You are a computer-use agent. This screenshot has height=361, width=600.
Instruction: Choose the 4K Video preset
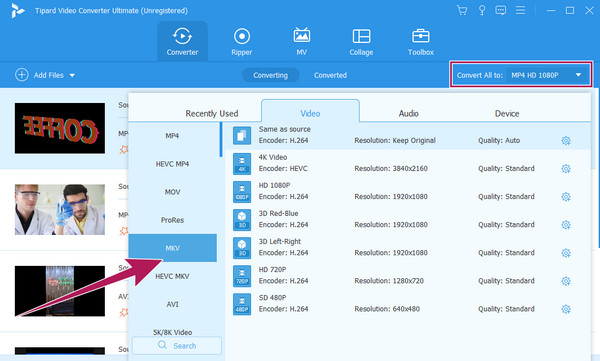409,163
